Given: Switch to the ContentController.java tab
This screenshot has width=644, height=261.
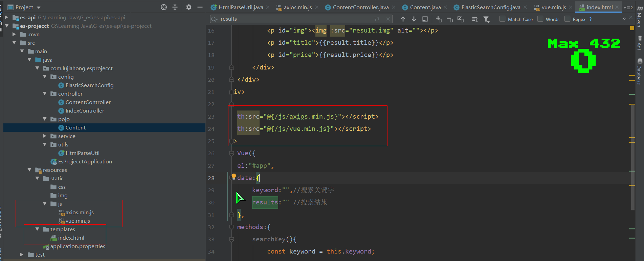Looking at the screenshot, I should [360, 7].
